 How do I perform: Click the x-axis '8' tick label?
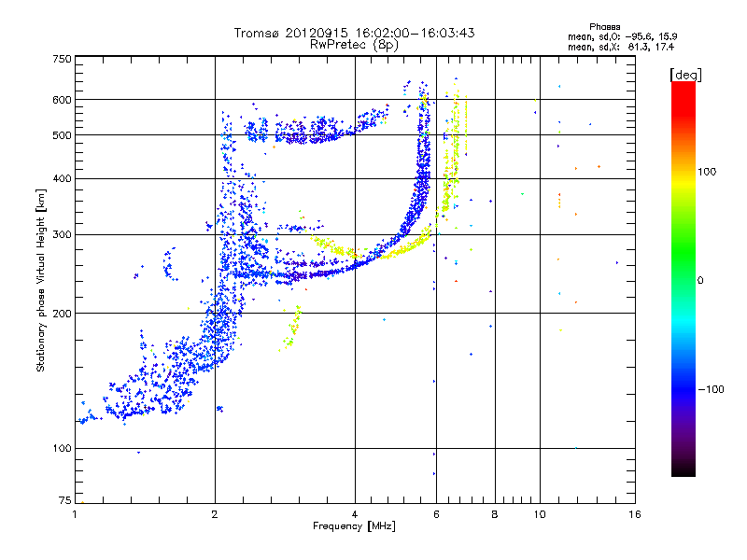click(x=495, y=514)
